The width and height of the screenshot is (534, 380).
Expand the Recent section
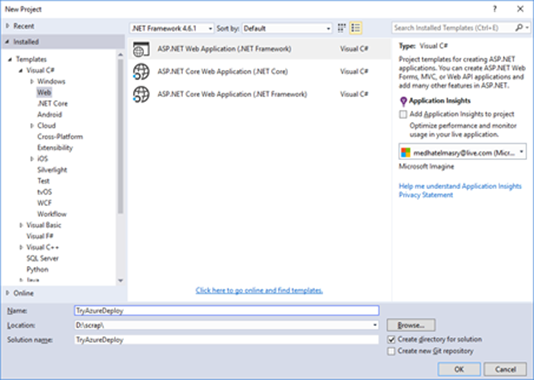tap(8, 26)
